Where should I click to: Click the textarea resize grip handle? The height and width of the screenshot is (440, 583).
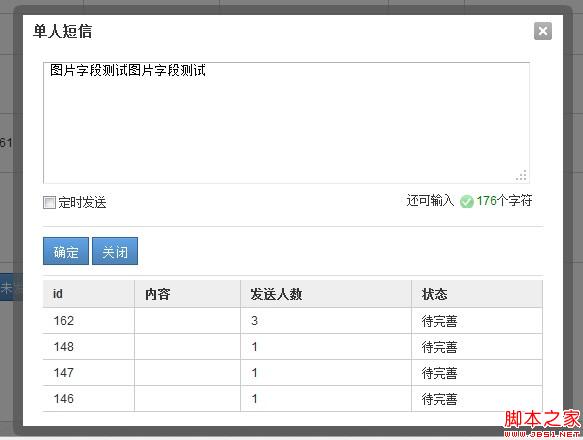tap(521, 175)
